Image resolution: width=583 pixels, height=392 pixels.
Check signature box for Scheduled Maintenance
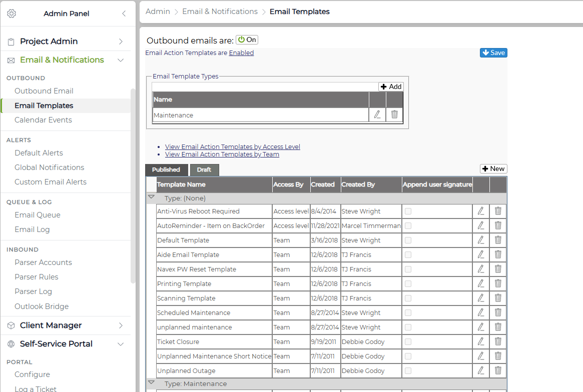coord(408,312)
